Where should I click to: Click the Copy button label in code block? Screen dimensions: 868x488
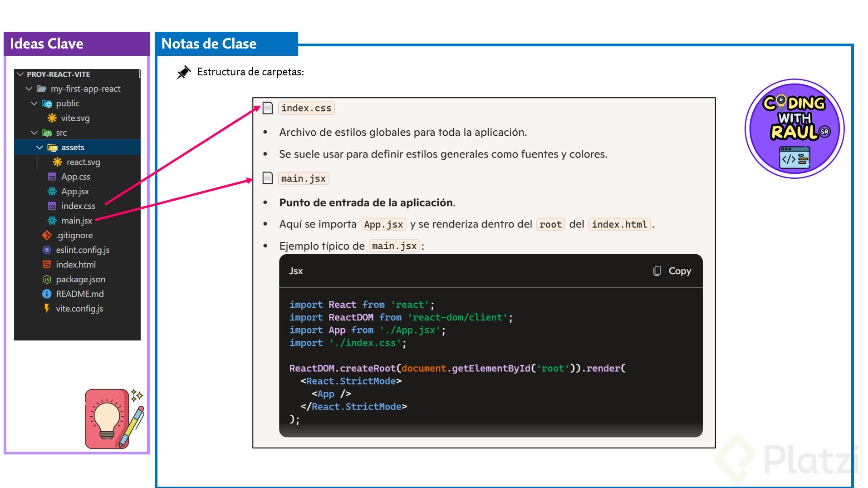click(x=680, y=271)
